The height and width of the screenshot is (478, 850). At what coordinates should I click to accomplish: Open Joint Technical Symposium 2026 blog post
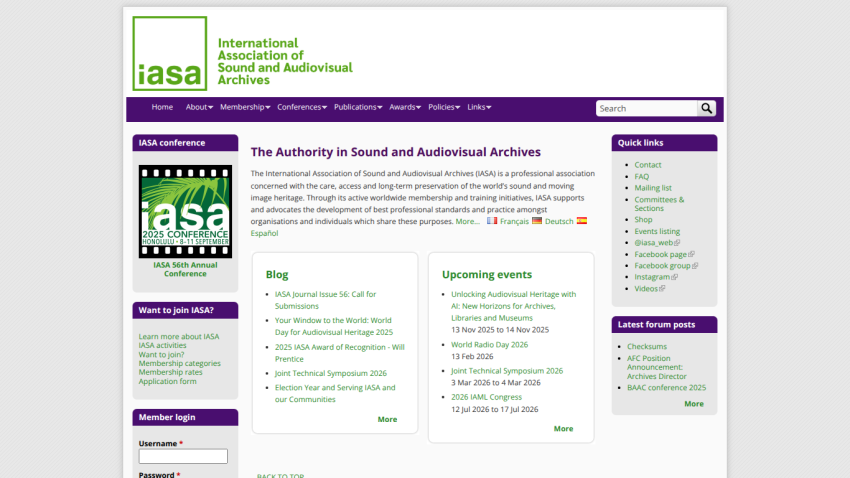click(331, 373)
